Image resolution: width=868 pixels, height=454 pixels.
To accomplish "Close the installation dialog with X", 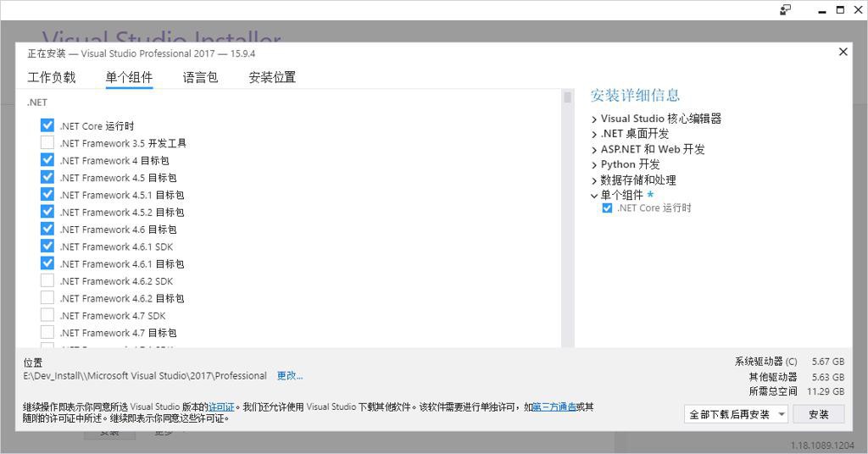I will [x=843, y=52].
